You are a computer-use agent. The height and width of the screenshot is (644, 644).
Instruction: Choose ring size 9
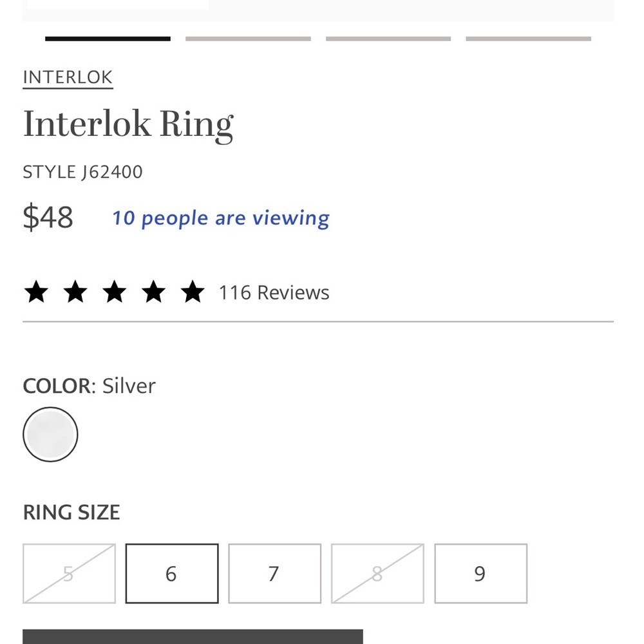click(x=480, y=573)
